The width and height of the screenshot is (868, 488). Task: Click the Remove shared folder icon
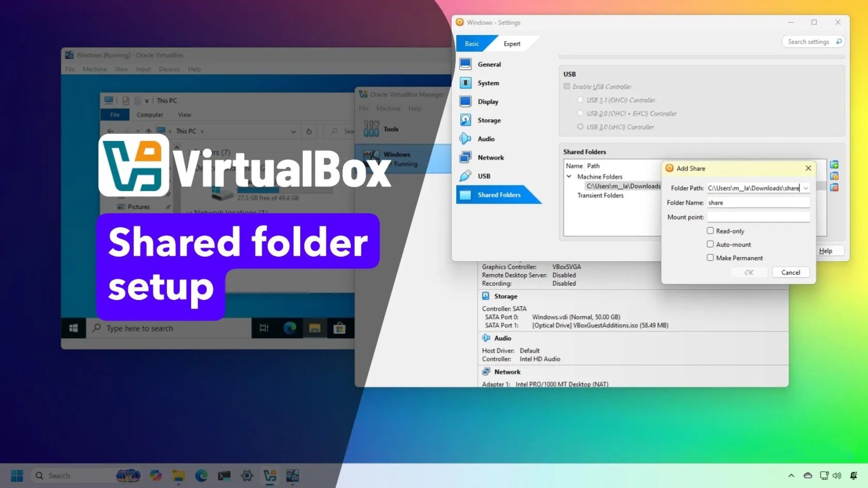tap(834, 188)
